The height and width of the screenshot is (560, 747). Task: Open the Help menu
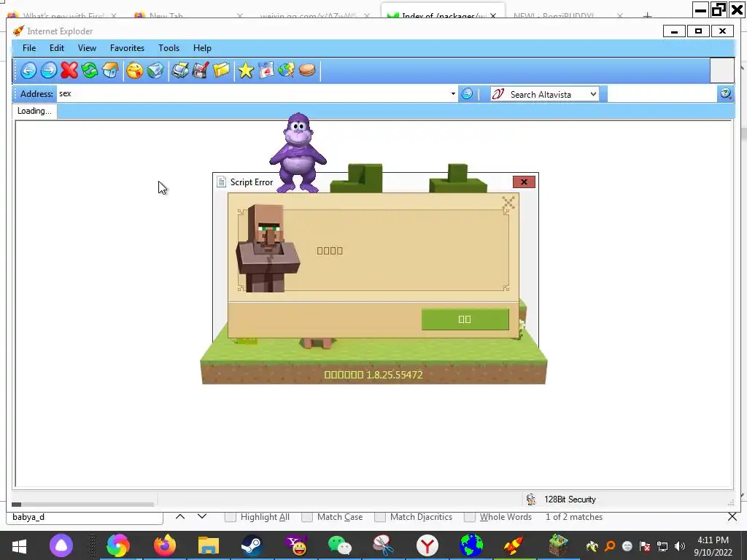(202, 48)
